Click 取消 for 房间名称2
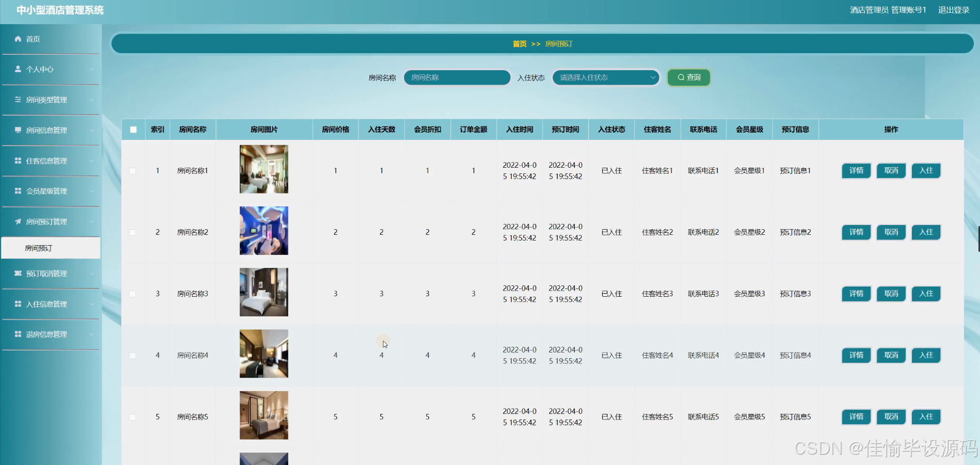The width and height of the screenshot is (980, 465). pyautogui.click(x=891, y=232)
